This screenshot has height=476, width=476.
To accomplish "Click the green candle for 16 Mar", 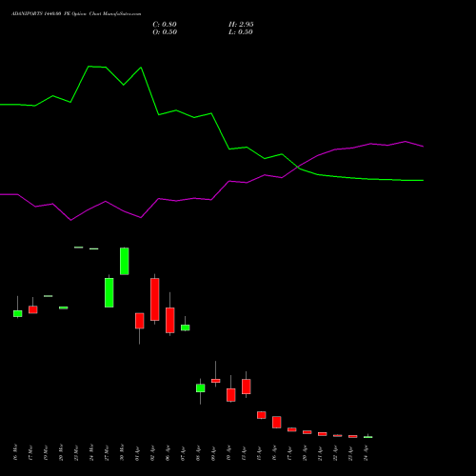I will point(18,313).
